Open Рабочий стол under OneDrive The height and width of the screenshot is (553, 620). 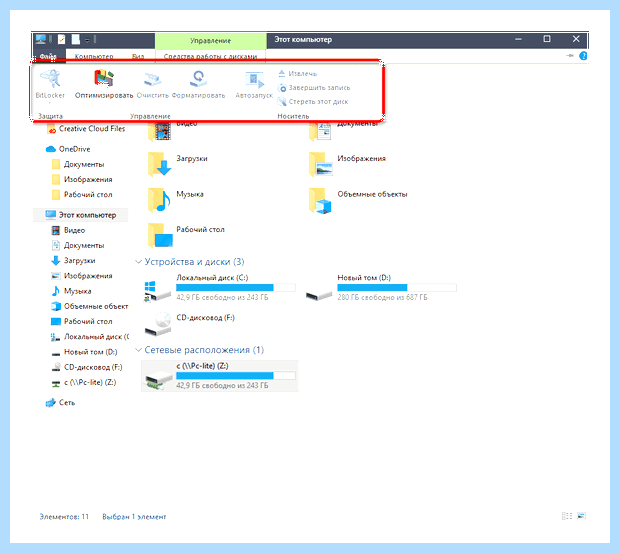tap(82, 194)
